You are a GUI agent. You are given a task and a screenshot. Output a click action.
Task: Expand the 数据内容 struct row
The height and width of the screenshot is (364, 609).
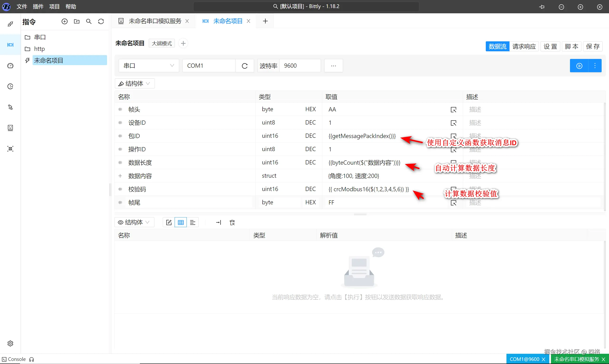pos(120,176)
